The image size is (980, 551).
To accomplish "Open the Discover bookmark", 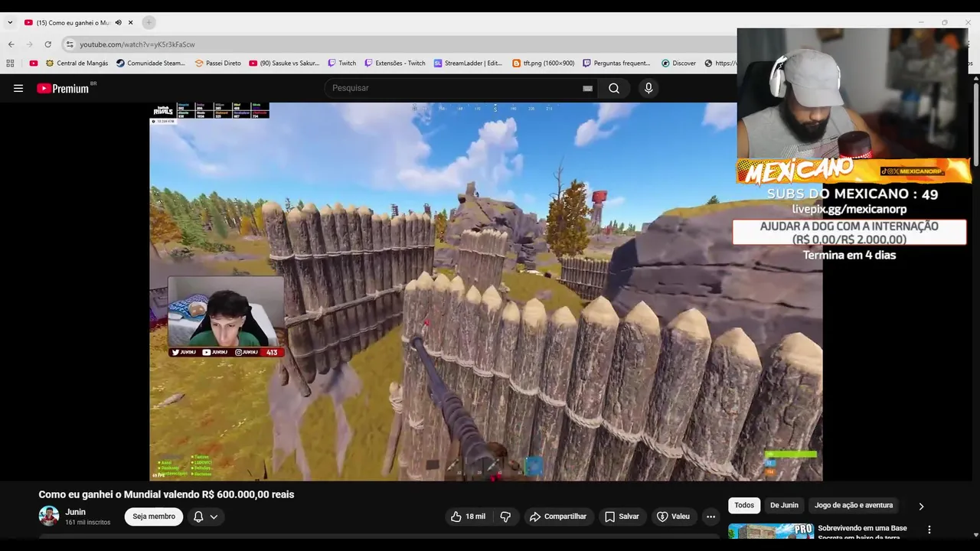I will 679,64.
